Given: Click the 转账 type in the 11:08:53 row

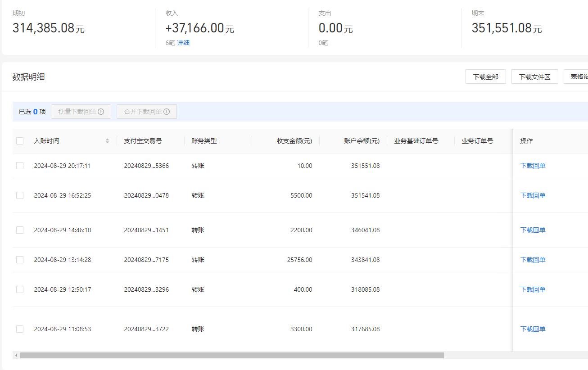Looking at the screenshot, I should pos(198,329).
